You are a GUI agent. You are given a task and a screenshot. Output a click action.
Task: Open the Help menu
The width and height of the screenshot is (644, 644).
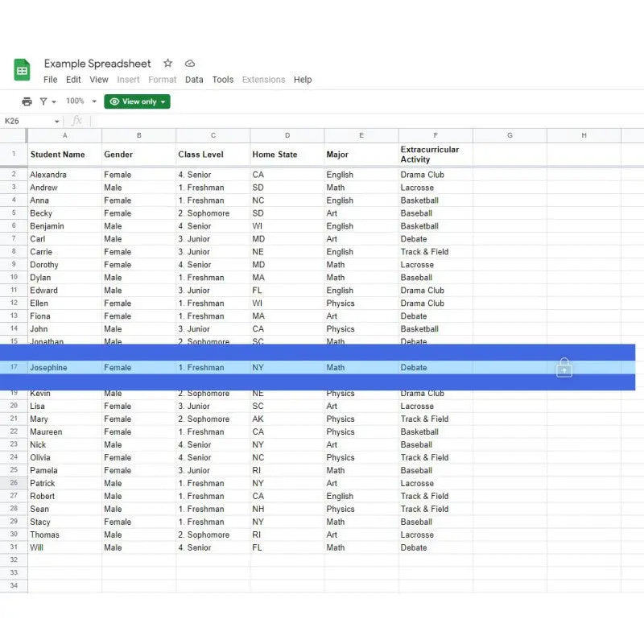click(x=303, y=80)
